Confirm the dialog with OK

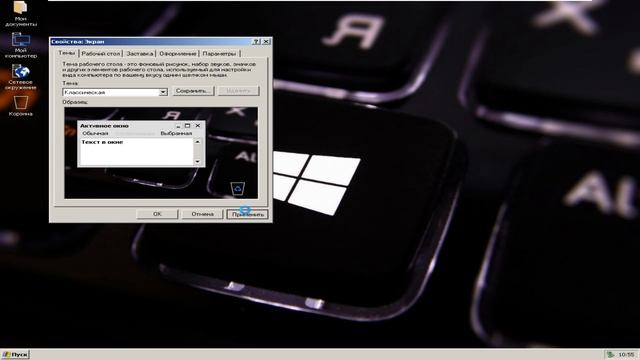tap(157, 214)
